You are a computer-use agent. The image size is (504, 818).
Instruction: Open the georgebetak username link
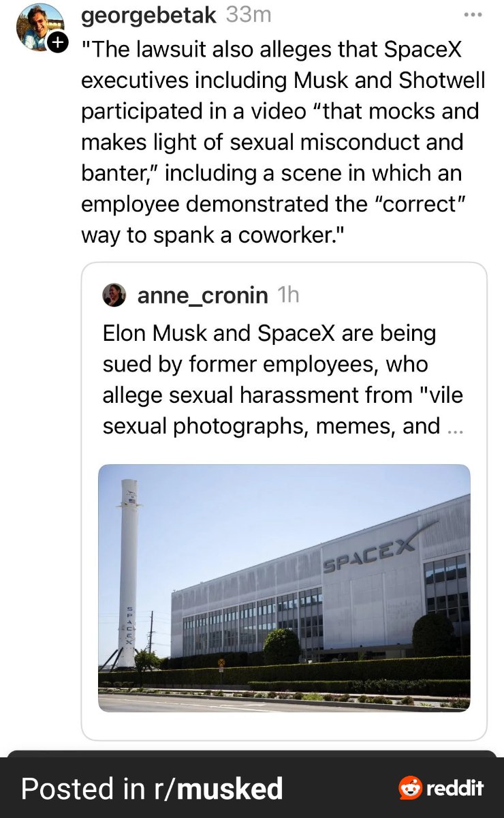pos(149,15)
